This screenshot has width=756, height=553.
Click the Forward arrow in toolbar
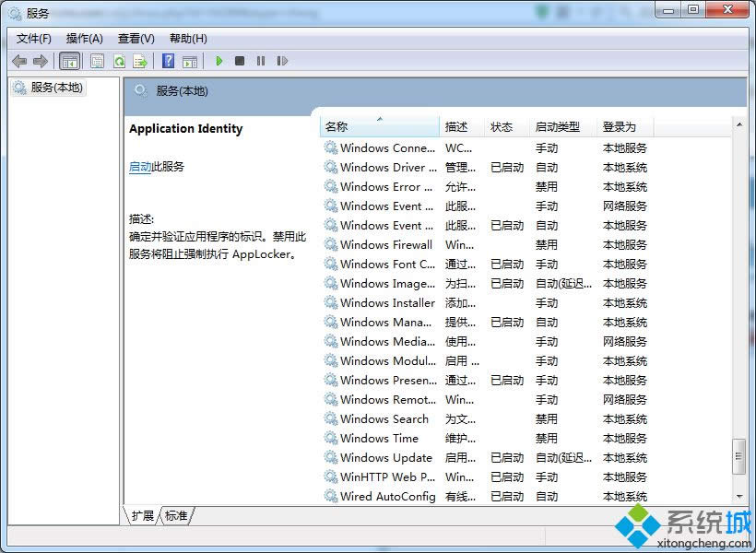point(41,61)
